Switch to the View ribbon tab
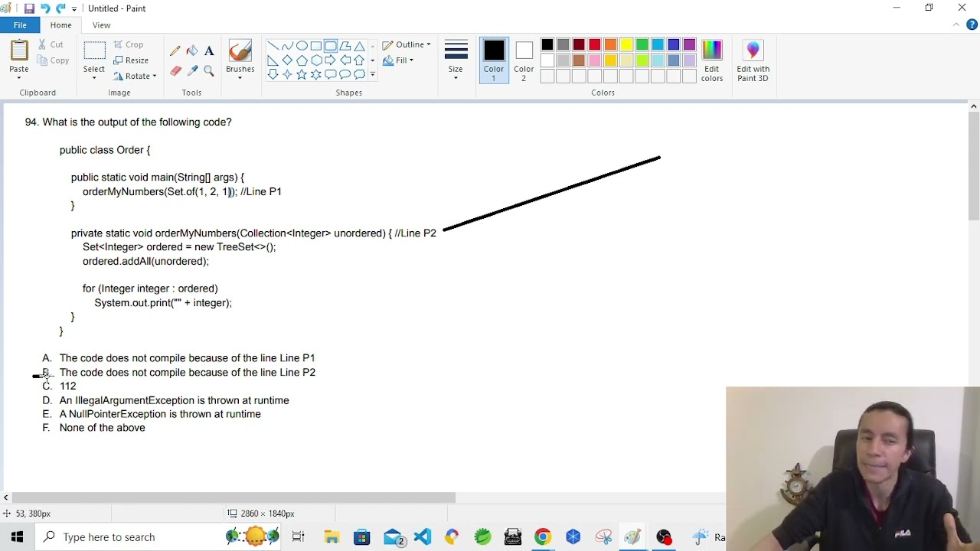 click(x=101, y=25)
